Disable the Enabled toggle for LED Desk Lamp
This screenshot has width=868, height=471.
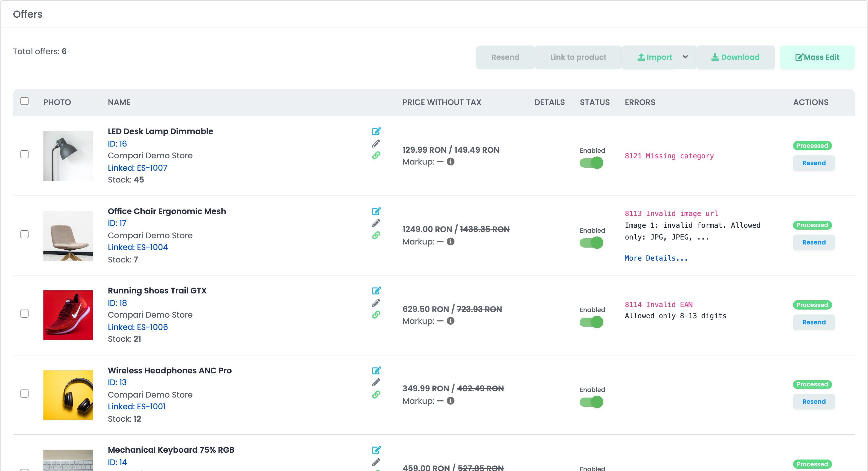(591, 163)
